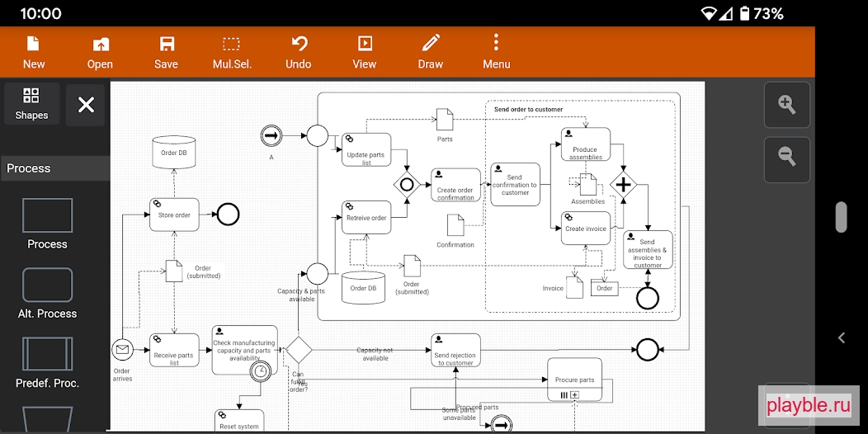Select the 'Send order to customer' group label

pyautogui.click(x=528, y=110)
